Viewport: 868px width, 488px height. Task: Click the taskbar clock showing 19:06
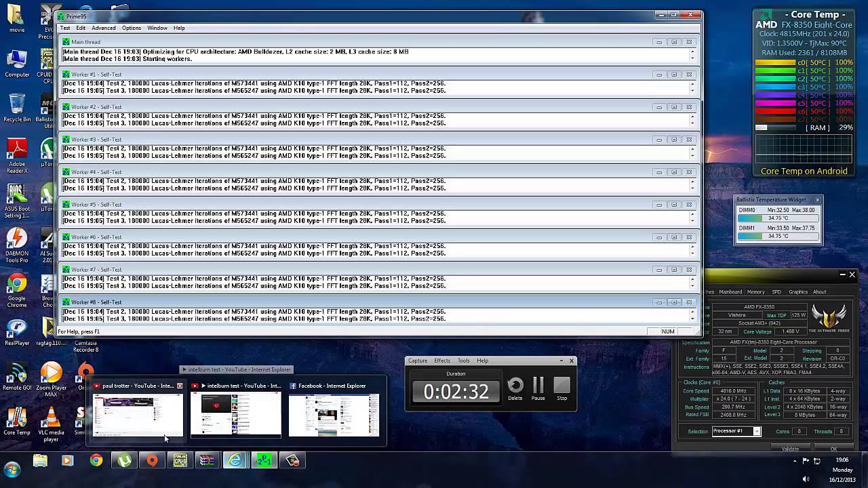click(x=842, y=460)
